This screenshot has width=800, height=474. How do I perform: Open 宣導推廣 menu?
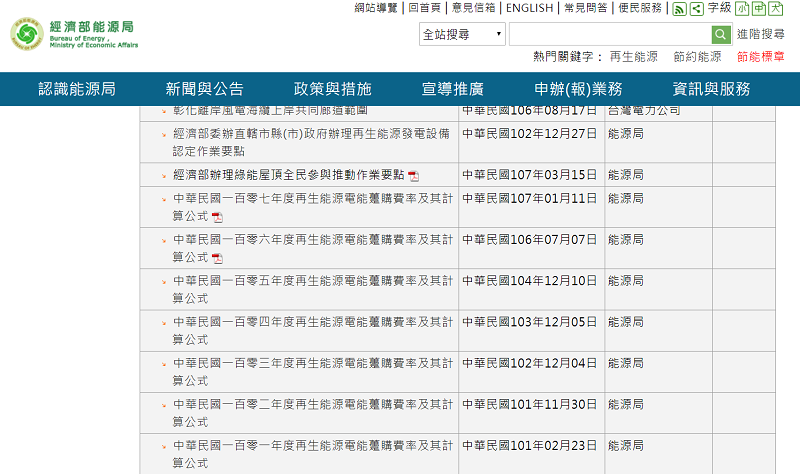pyautogui.click(x=453, y=89)
